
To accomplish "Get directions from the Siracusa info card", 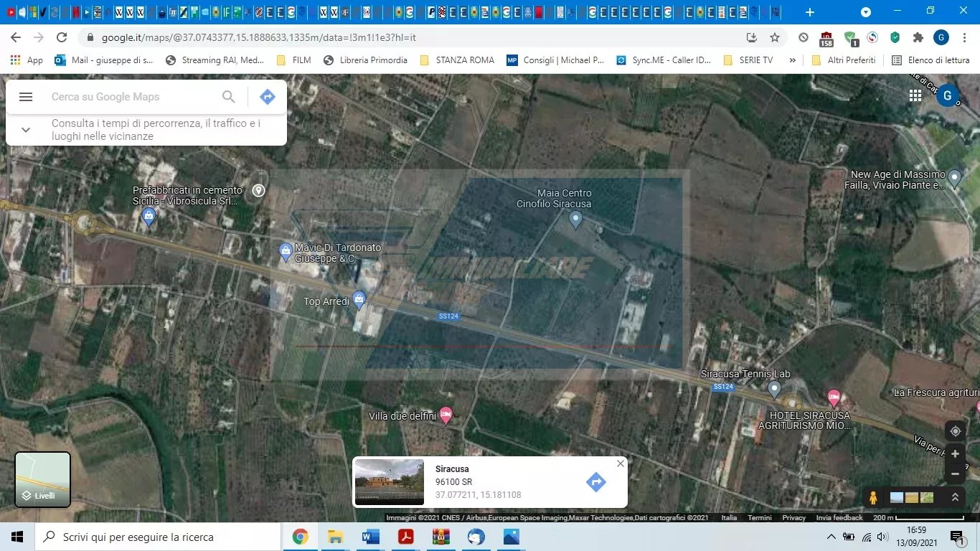I will tap(595, 482).
